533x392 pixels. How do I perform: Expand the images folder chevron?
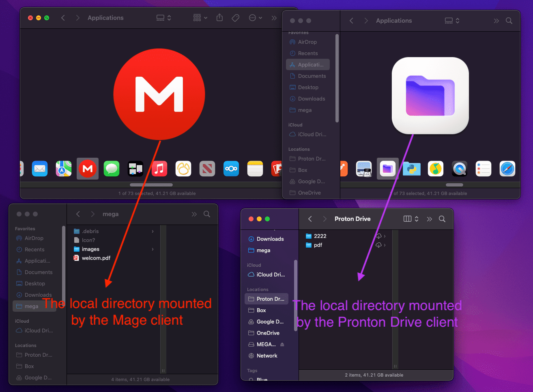pos(153,249)
